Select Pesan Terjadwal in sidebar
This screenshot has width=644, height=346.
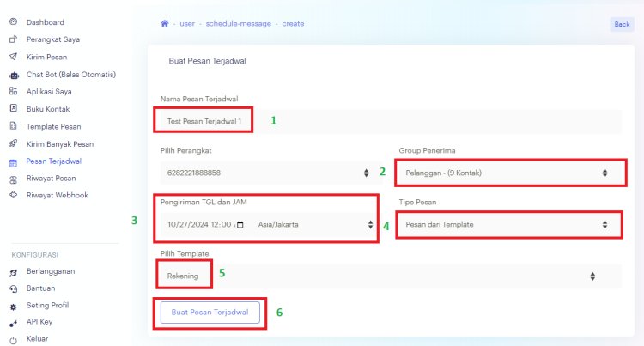click(54, 161)
